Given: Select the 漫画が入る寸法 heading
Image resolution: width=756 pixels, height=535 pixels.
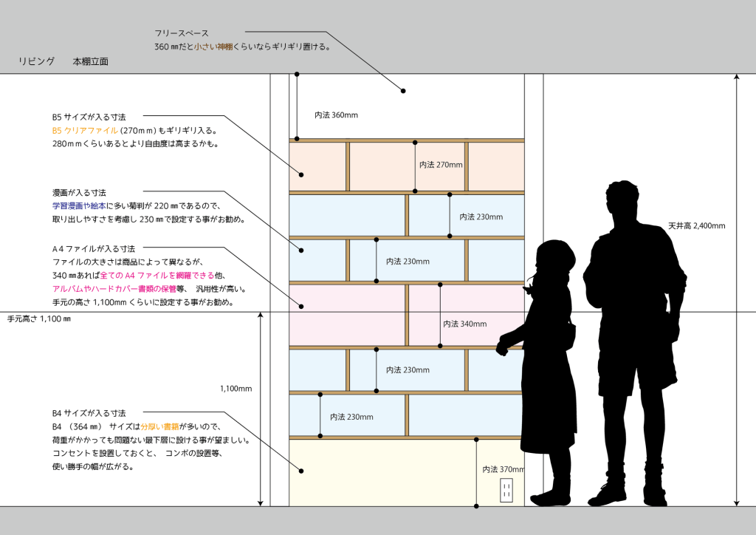Looking at the screenshot, I should click(83, 193).
